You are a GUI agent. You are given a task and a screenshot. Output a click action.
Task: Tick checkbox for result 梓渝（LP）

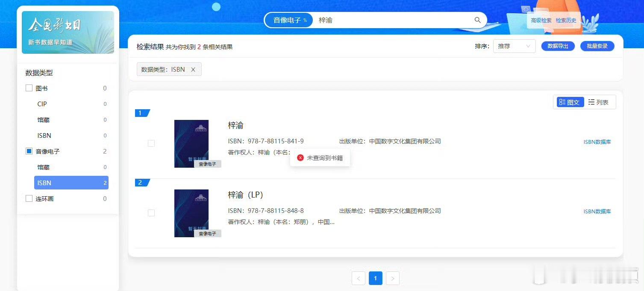click(x=151, y=213)
